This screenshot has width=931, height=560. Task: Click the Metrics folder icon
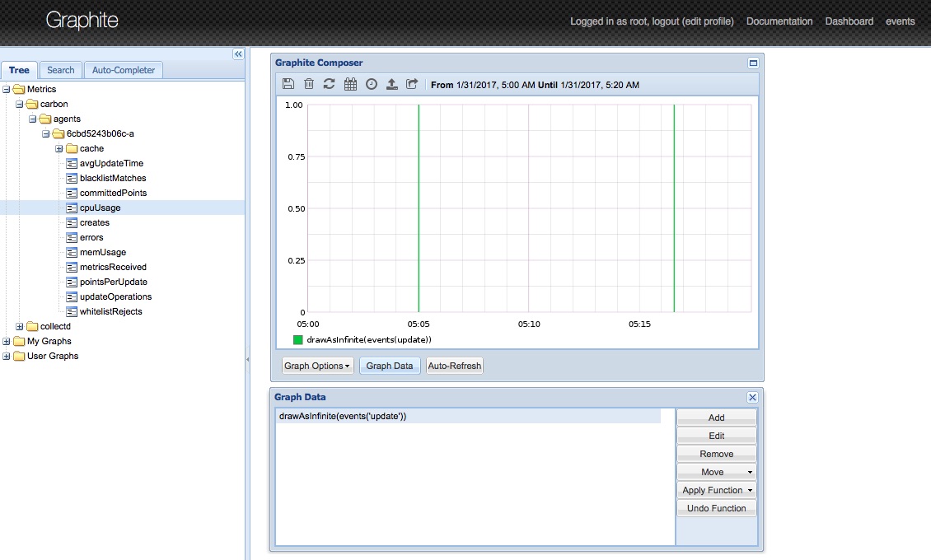click(x=19, y=89)
